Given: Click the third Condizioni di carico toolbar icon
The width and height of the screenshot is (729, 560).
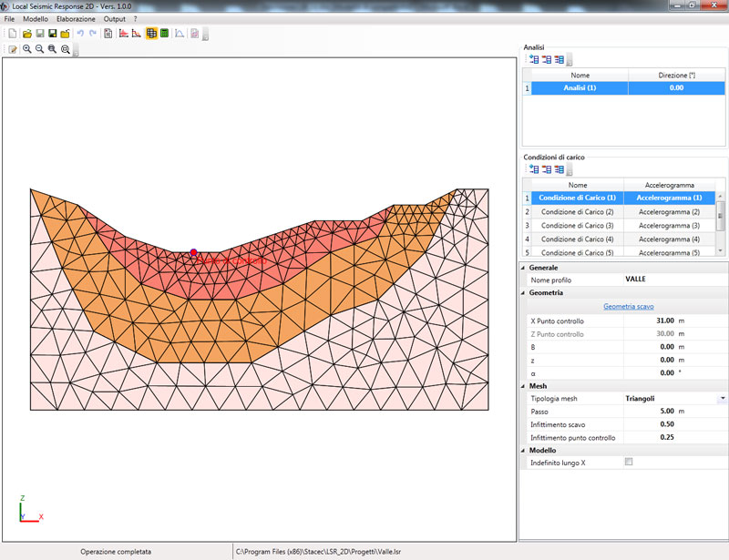Looking at the screenshot, I should click(x=559, y=169).
